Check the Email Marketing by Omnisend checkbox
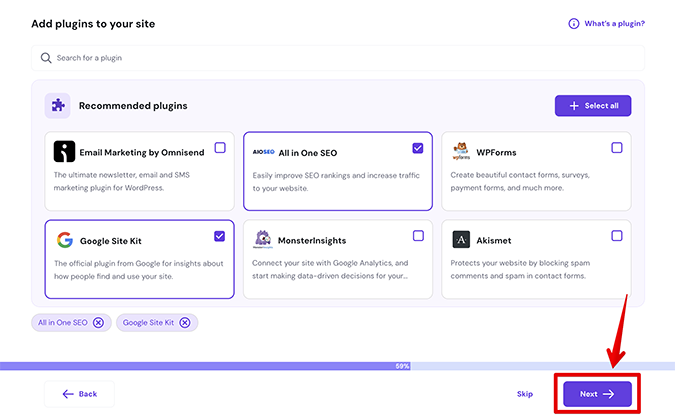The image size is (675, 415). coord(220,148)
